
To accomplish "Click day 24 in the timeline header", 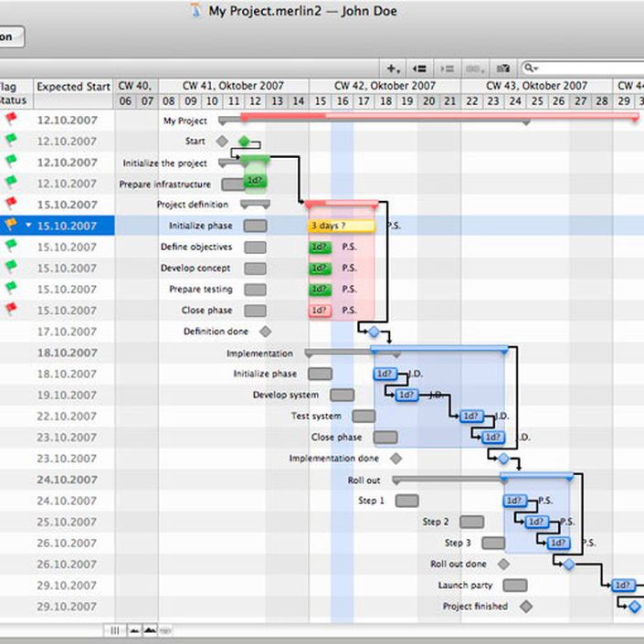I will 515,101.
